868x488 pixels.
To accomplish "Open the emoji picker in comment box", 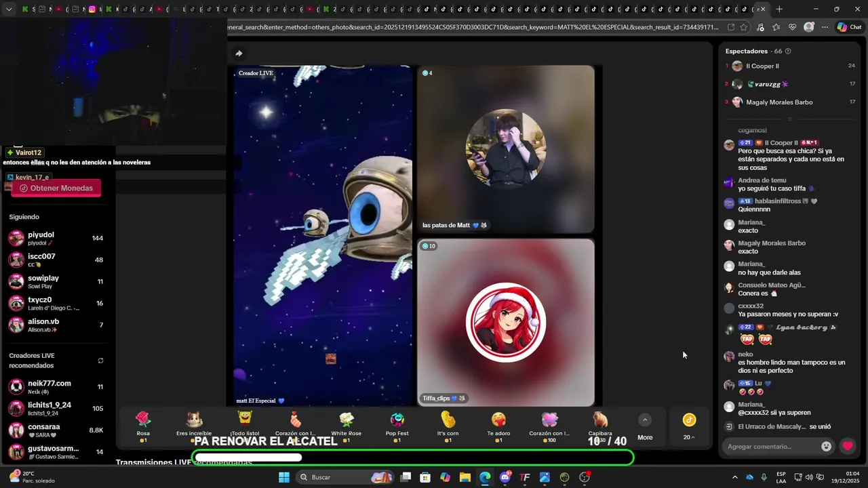I will 826,446.
